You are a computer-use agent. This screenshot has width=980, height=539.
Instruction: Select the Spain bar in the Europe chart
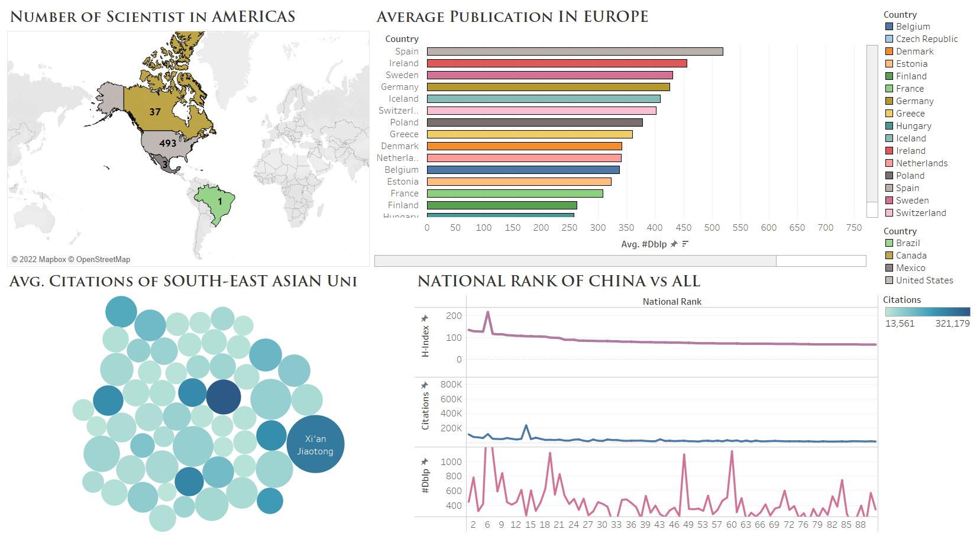574,51
